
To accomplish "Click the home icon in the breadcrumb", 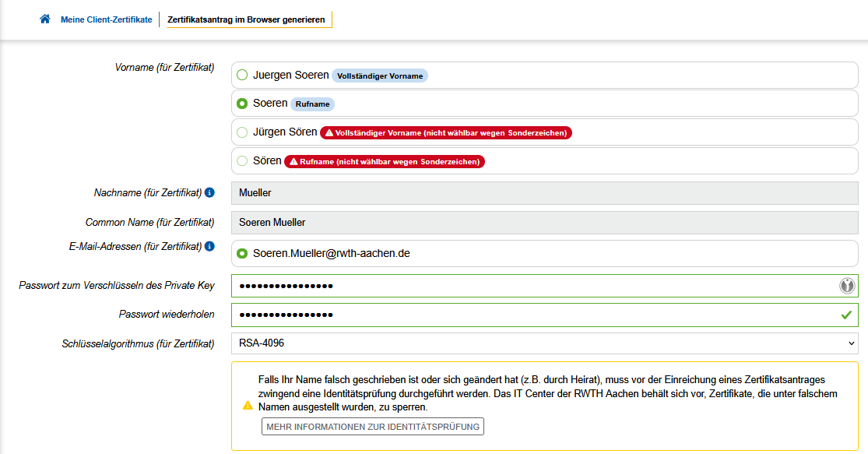I will click(x=45, y=19).
